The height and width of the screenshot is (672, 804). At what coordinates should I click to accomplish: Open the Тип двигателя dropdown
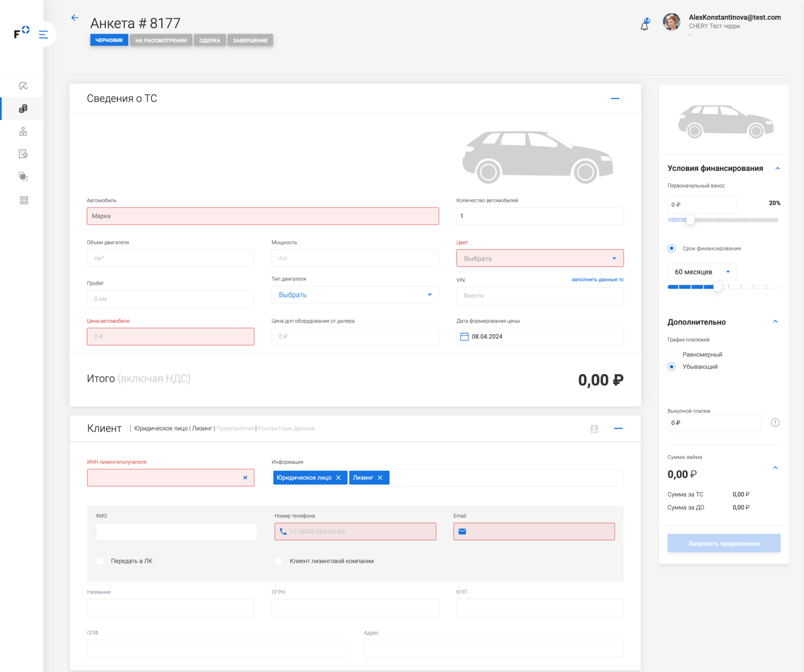pyautogui.click(x=355, y=295)
